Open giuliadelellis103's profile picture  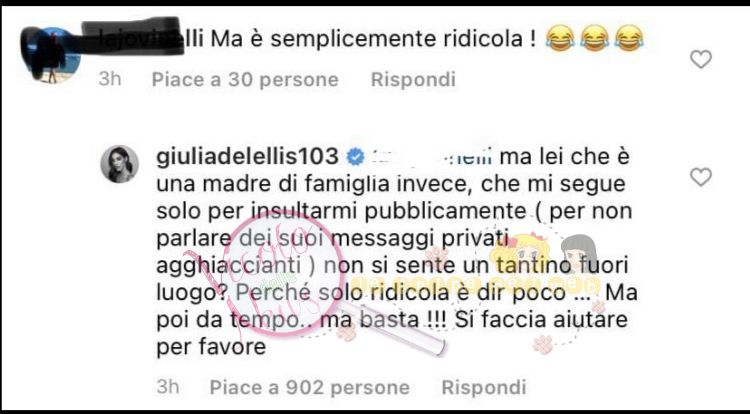(x=120, y=164)
